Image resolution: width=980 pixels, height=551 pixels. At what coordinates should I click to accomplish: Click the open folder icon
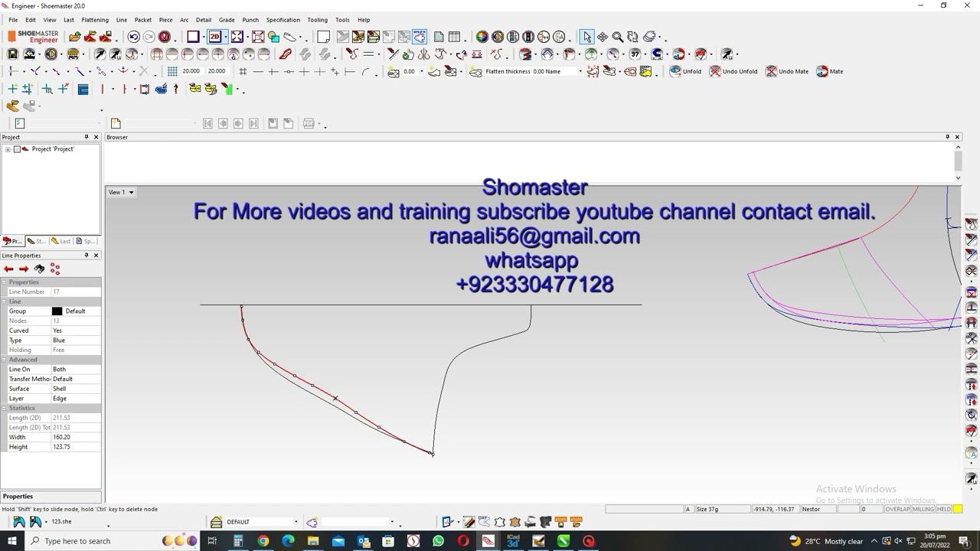pos(74,37)
